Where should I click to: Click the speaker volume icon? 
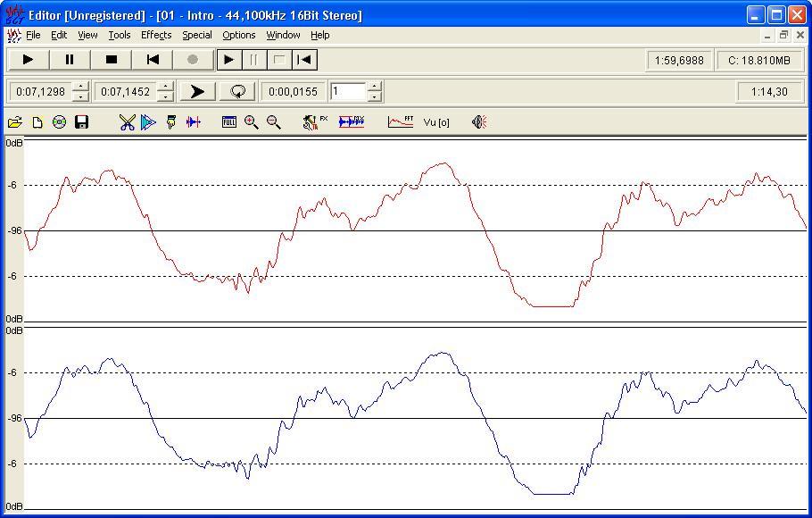click(x=479, y=122)
